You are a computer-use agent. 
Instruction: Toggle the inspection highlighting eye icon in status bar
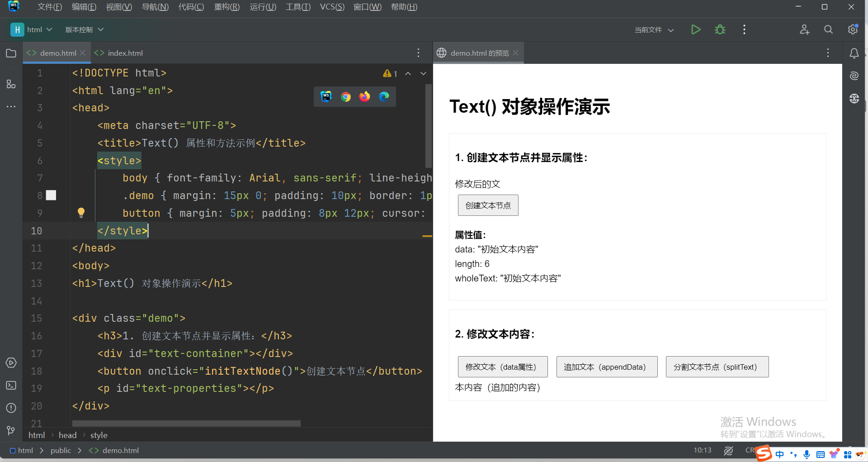coord(729,450)
